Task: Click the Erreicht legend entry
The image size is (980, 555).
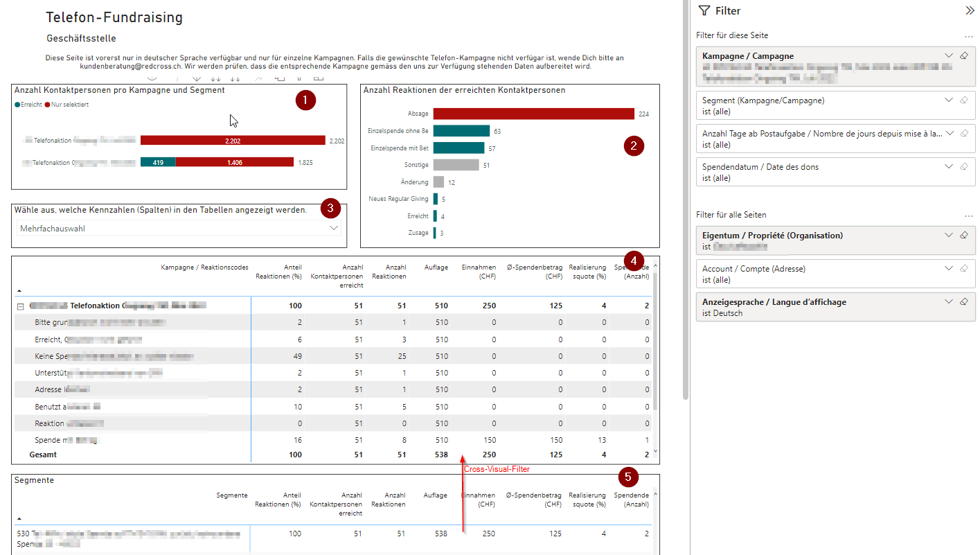Action: (x=27, y=105)
